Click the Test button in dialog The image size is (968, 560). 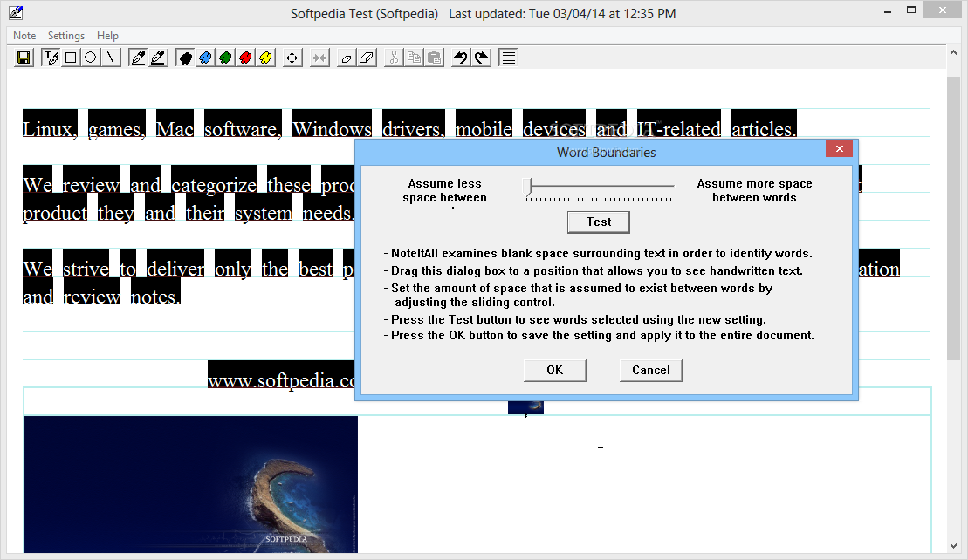click(599, 222)
